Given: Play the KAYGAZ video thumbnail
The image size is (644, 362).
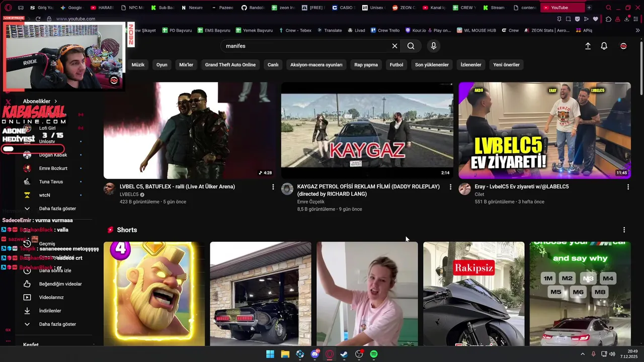Looking at the screenshot, I should click(367, 130).
